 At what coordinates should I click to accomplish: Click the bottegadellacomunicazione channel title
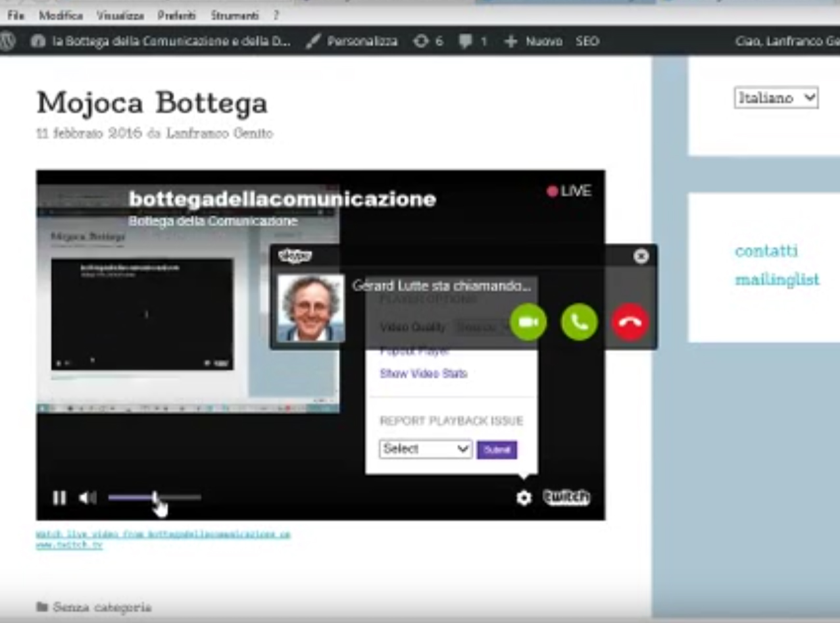(282, 199)
